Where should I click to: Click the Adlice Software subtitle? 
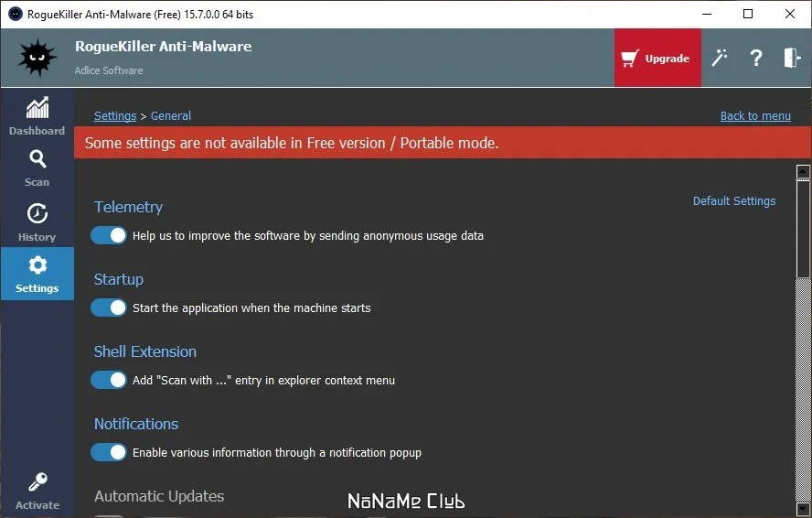[x=109, y=70]
